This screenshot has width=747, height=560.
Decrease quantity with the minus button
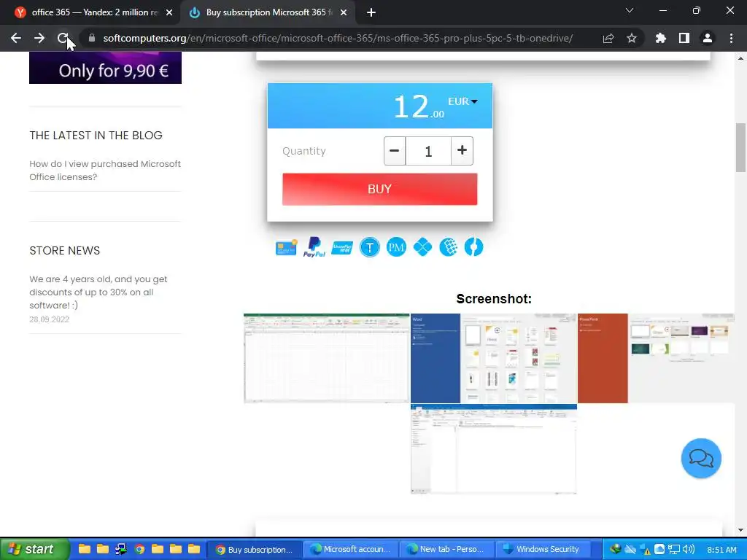[x=395, y=151]
